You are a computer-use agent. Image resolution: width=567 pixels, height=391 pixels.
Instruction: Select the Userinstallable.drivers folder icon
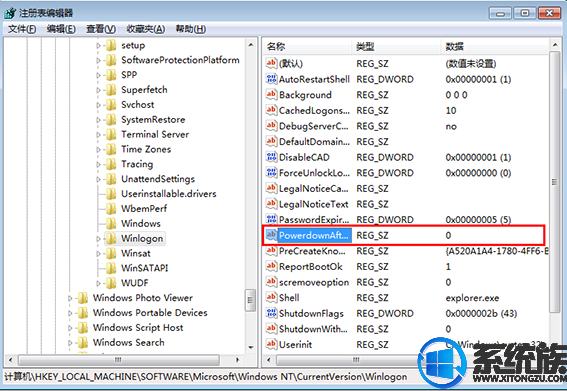111,194
